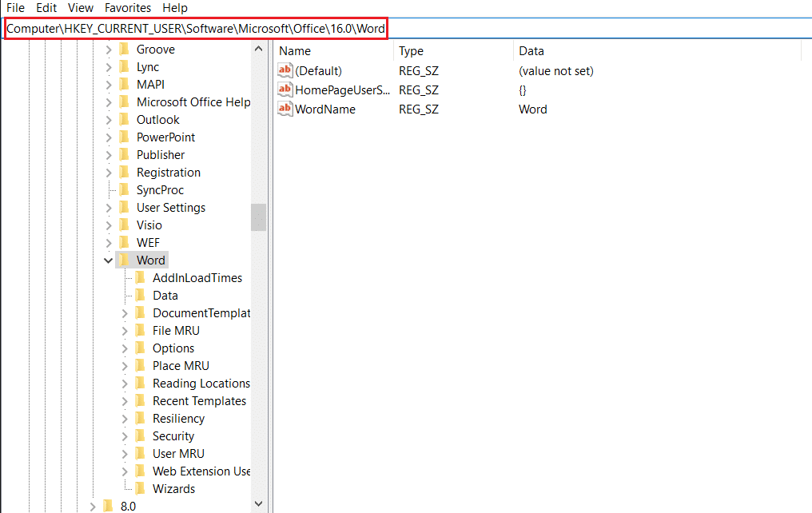The height and width of the screenshot is (513, 812).
Task: Expand the Outlook key
Action: (108, 120)
